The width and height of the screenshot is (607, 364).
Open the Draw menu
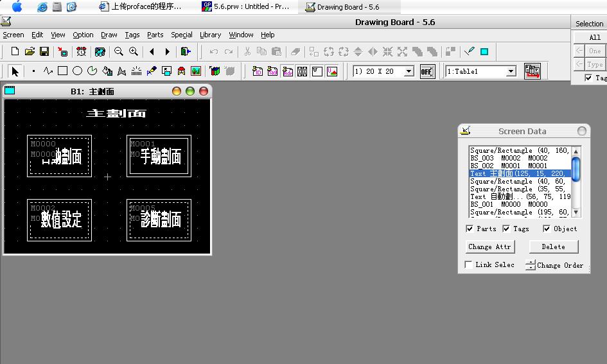(109, 35)
